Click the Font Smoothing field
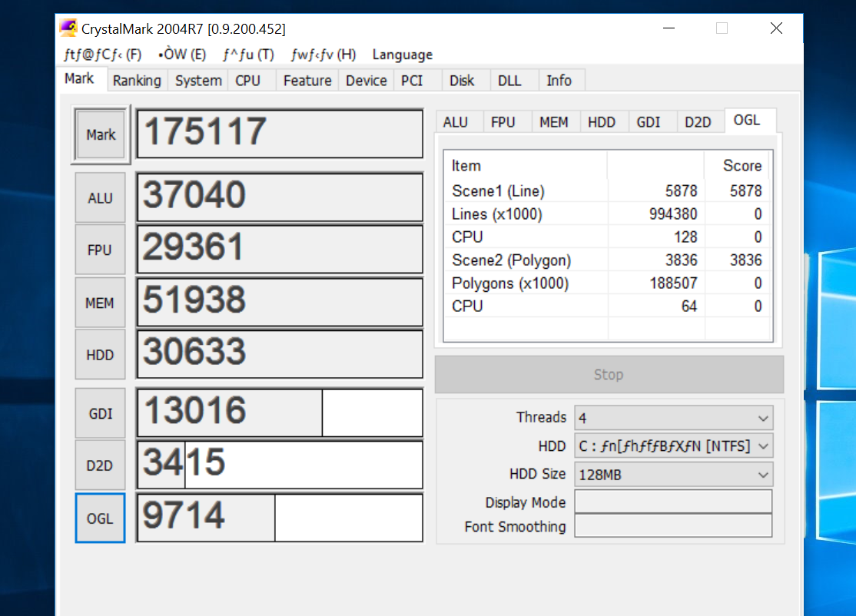Image resolution: width=856 pixels, height=616 pixels. [673, 526]
